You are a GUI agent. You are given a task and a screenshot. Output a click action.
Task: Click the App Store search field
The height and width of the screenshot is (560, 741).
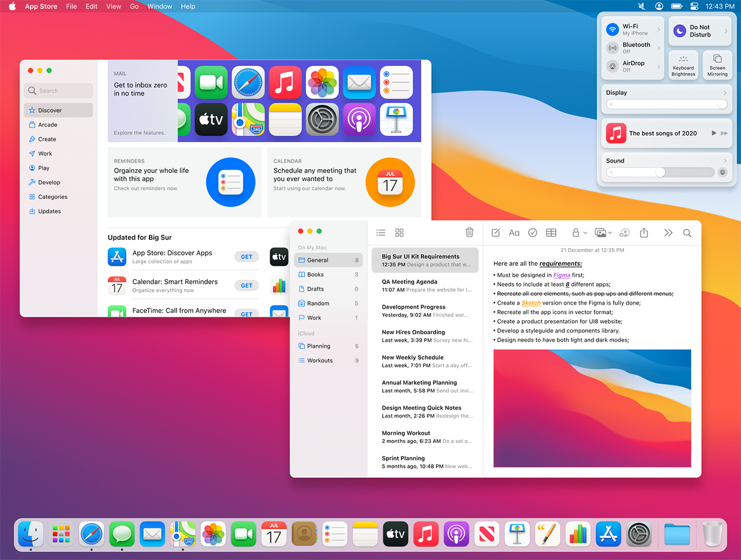58,91
